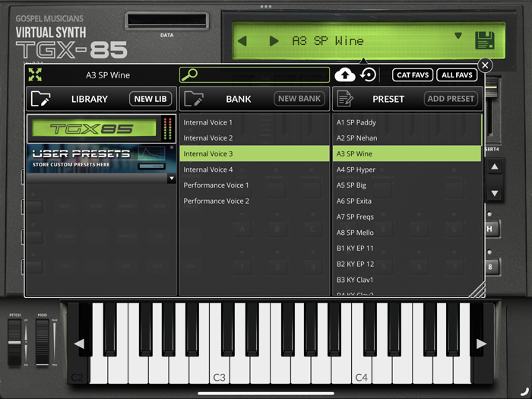Click the preset name A3 SP Wine in LCD
The height and width of the screenshot is (399, 532).
(x=328, y=41)
